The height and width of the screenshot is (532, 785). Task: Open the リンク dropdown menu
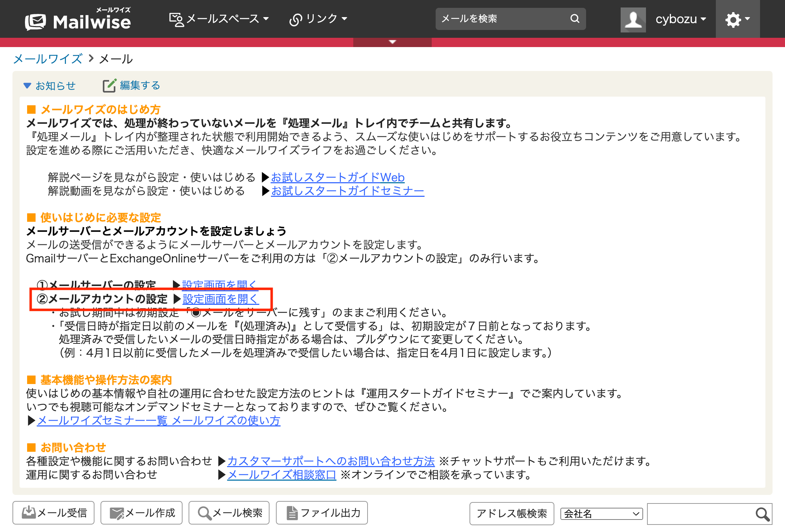point(318,19)
